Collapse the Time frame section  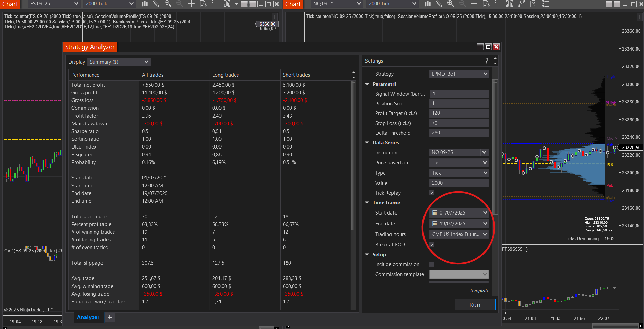[x=367, y=203]
